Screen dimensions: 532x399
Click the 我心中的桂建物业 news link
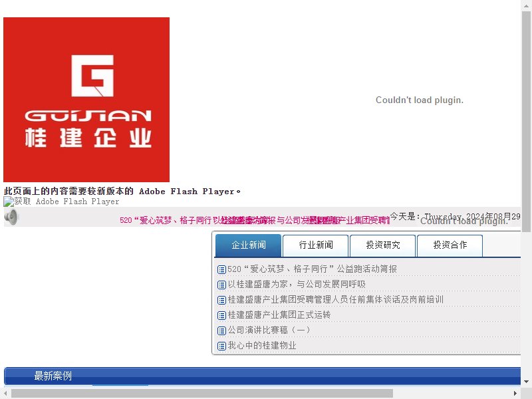262,345
